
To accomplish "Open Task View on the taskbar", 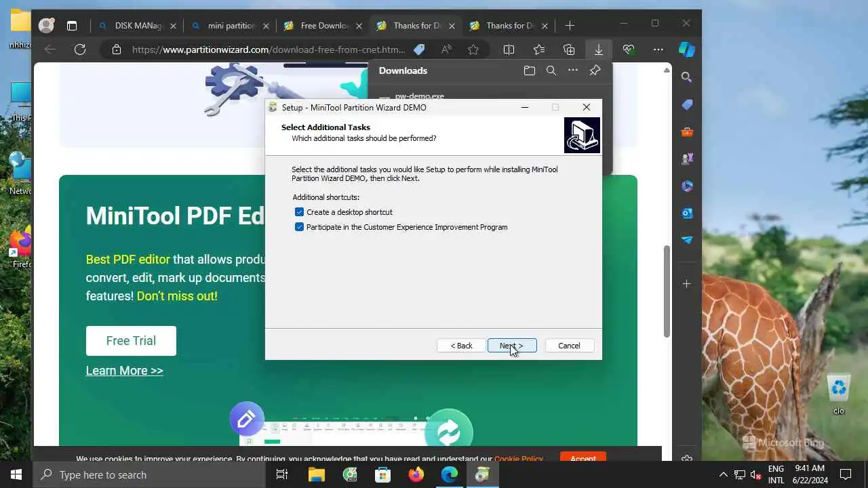I will pos(282,474).
